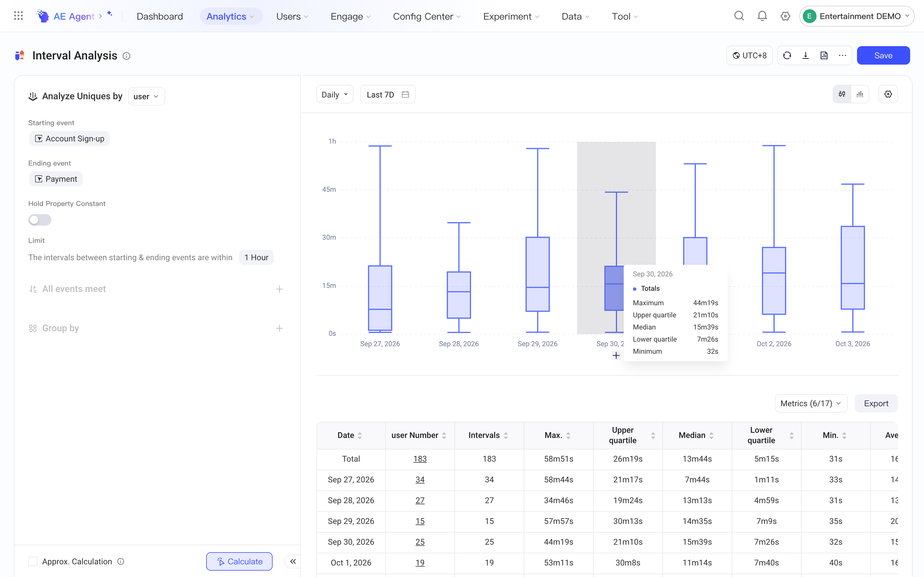The width and height of the screenshot is (924, 577).
Task: Click the search magnifier icon
Action: (x=739, y=16)
